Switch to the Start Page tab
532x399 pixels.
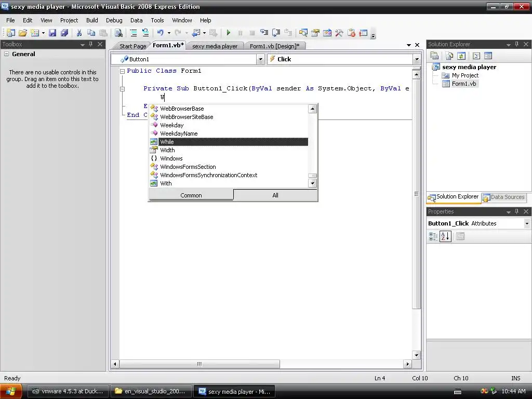coord(132,46)
